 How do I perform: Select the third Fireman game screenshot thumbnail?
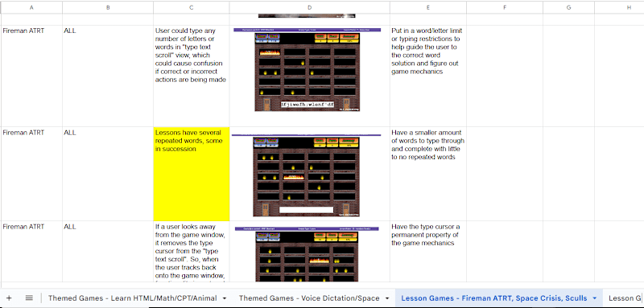[x=307, y=254]
